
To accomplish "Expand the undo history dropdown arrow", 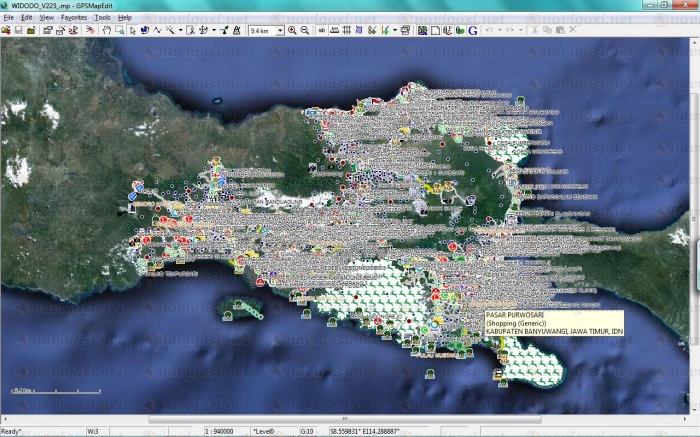I will pyautogui.click(x=500, y=30).
